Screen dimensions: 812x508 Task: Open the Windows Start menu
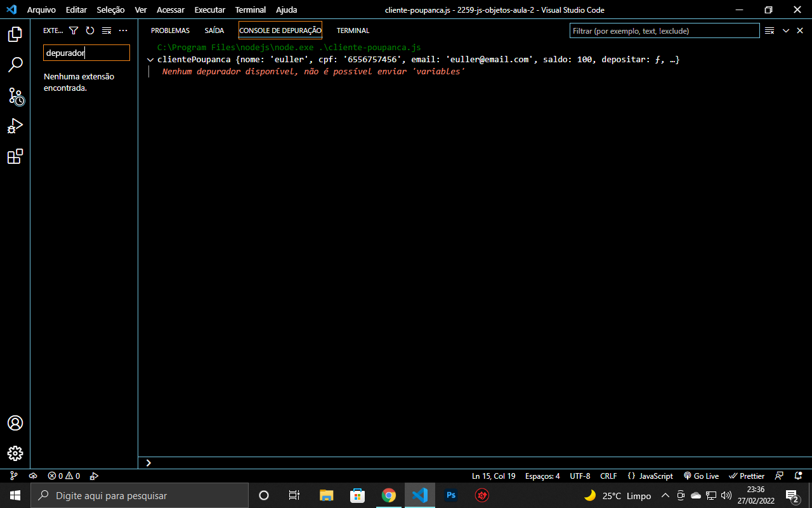(x=15, y=495)
